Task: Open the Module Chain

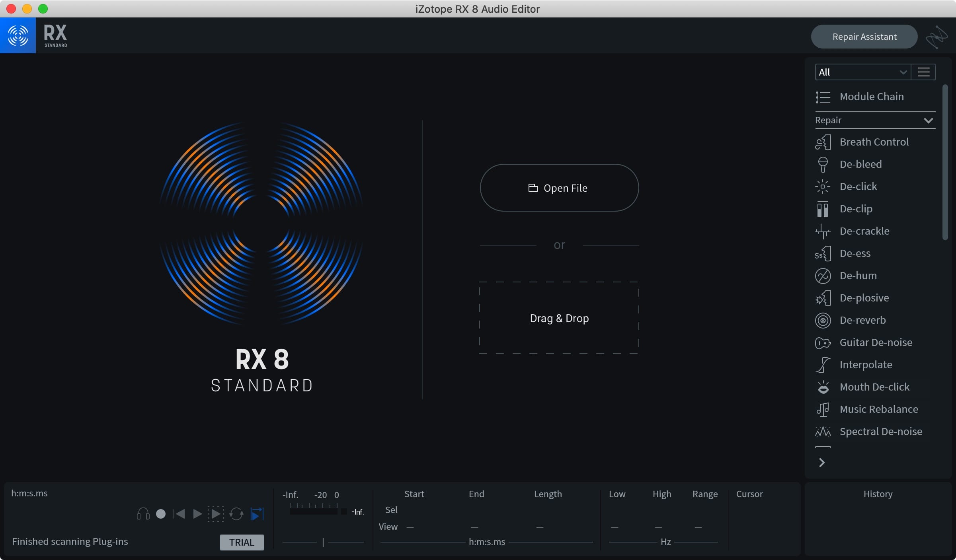Action: [x=871, y=97]
